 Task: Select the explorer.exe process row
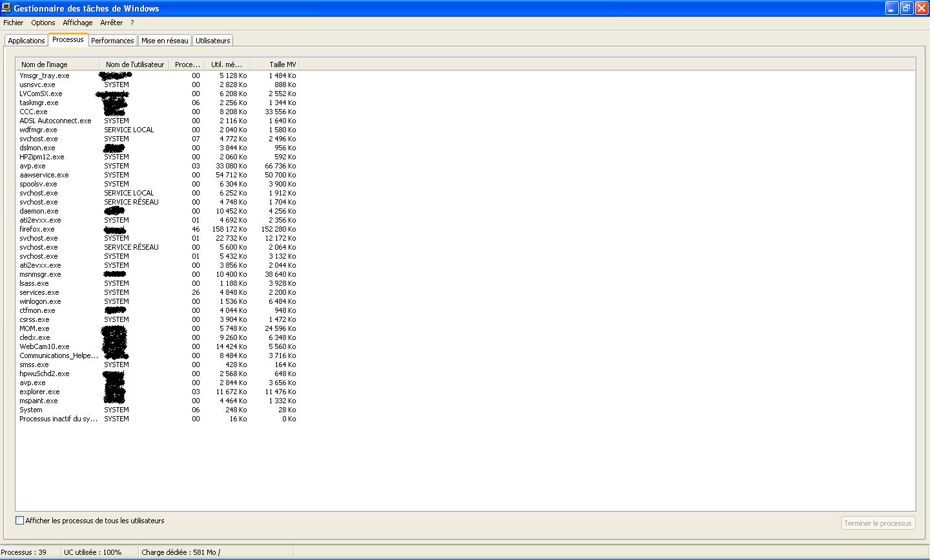(39, 392)
